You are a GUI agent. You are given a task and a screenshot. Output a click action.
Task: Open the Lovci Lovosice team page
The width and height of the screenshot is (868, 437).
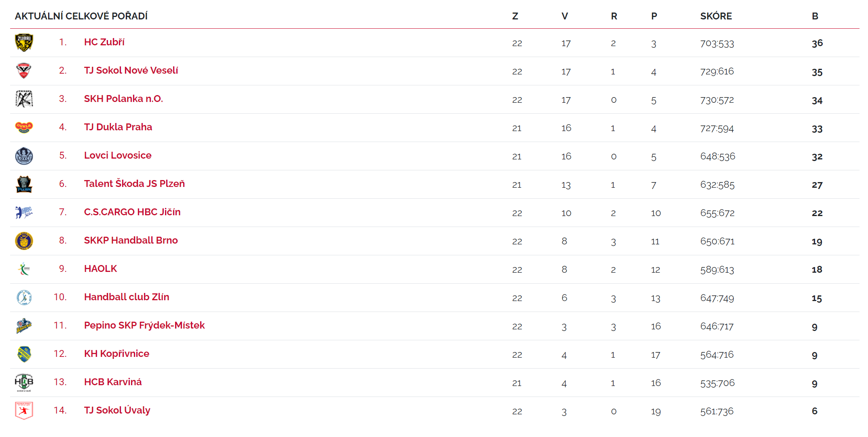pyautogui.click(x=117, y=155)
